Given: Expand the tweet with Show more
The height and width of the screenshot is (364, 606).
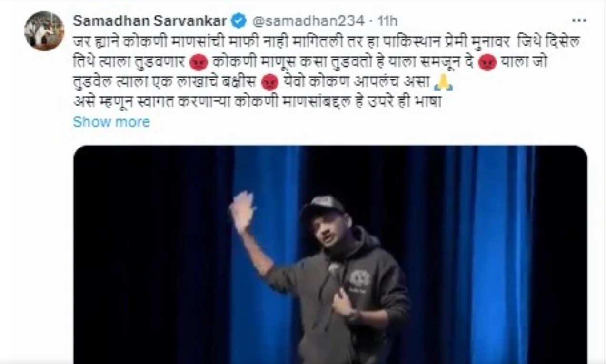Looking at the screenshot, I should coord(111,122).
